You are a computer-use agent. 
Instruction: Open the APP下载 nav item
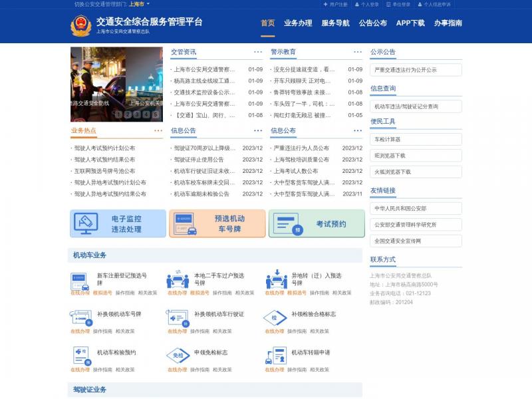(x=410, y=23)
